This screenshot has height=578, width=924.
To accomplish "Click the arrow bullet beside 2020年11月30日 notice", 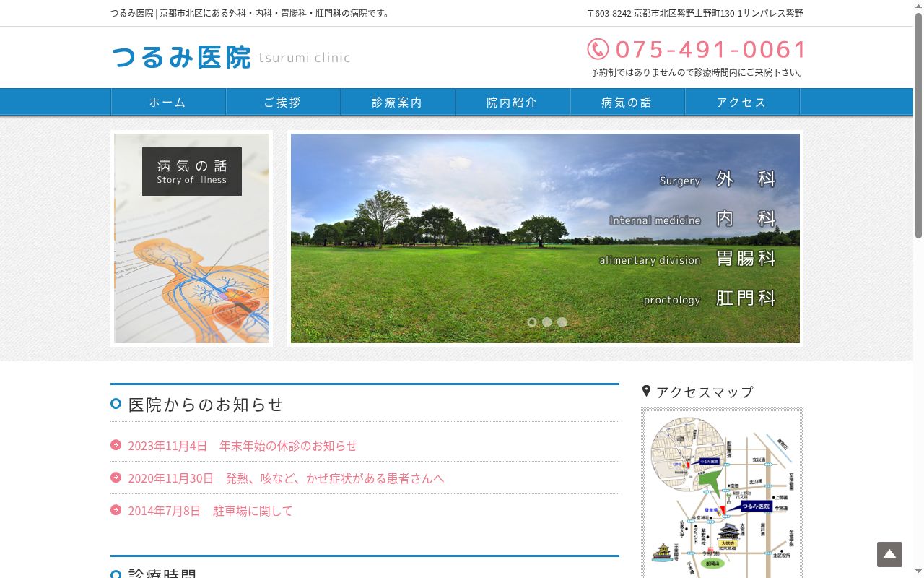I will tap(115, 478).
